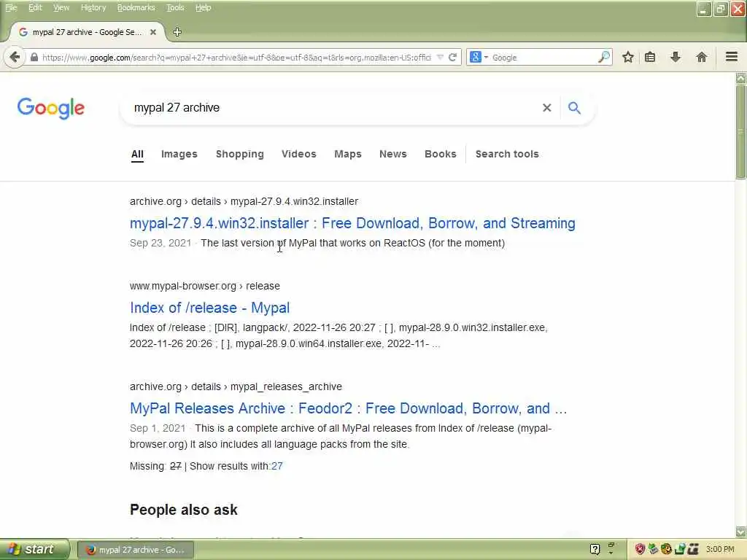Screen dimensions: 747x560
Task: Switch to Videos results
Action: (298, 155)
